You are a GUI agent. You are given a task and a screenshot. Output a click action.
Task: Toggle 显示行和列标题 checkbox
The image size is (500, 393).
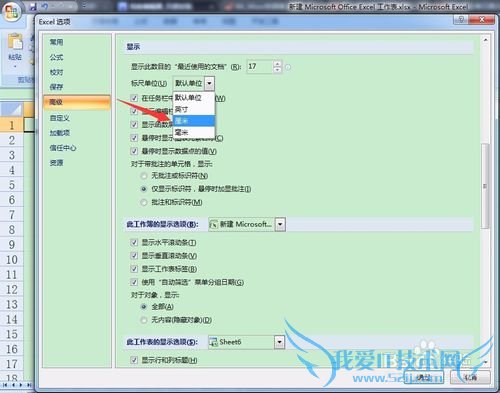[134, 360]
